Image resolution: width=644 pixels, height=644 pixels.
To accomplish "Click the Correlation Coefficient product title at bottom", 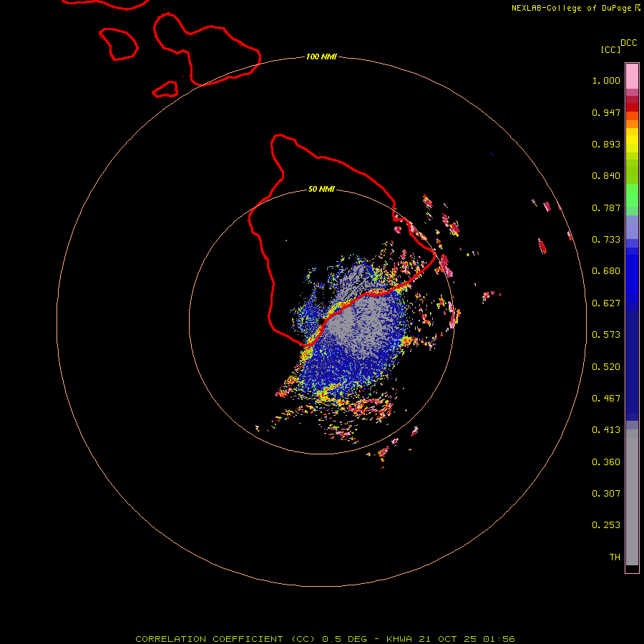I will 325,639.
